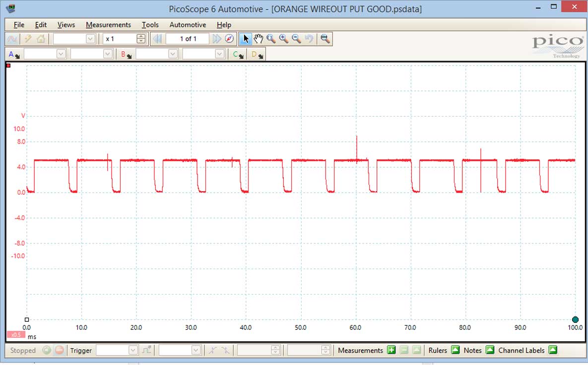The image size is (588, 365).
Task: Click the white time ruler handle at 0.0
Action: (x=27, y=320)
